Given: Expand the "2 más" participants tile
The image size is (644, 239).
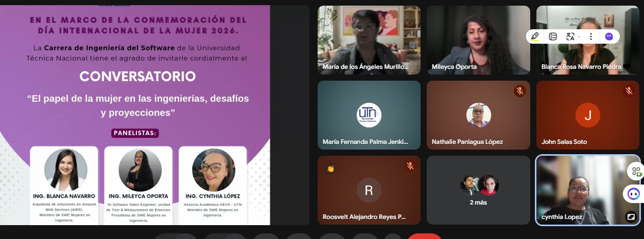Looking at the screenshot, I should coord(478,190).
